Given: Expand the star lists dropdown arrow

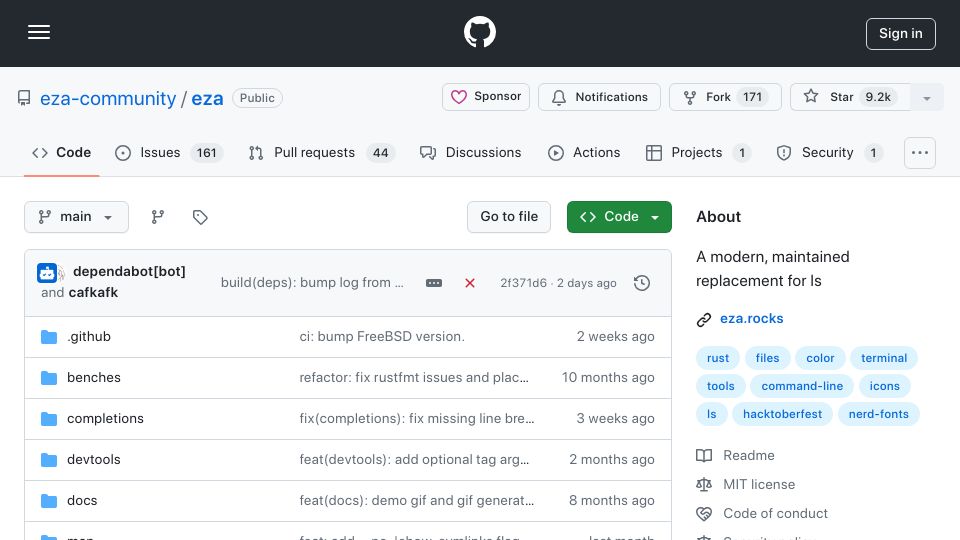Looking at the screenshot, I should (926, 98).
